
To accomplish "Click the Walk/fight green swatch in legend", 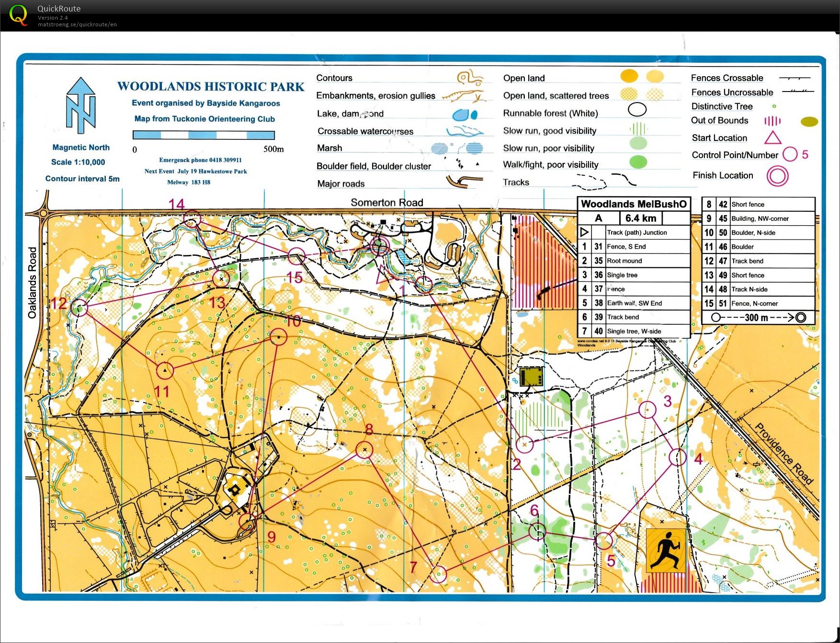I will click(637, 162).
